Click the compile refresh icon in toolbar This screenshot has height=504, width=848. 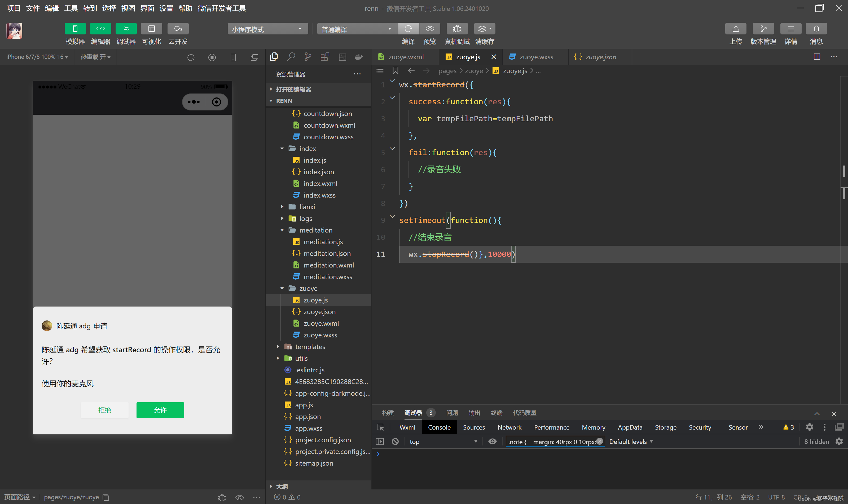[408, 29]
